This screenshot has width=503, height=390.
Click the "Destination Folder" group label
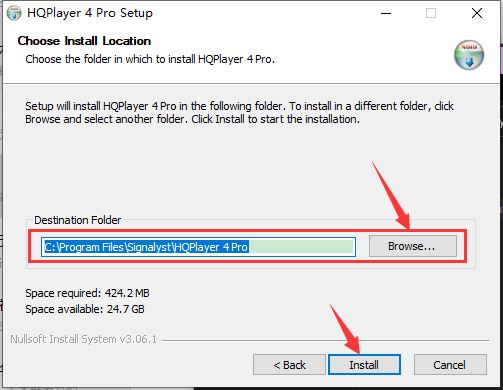[78, 220]
